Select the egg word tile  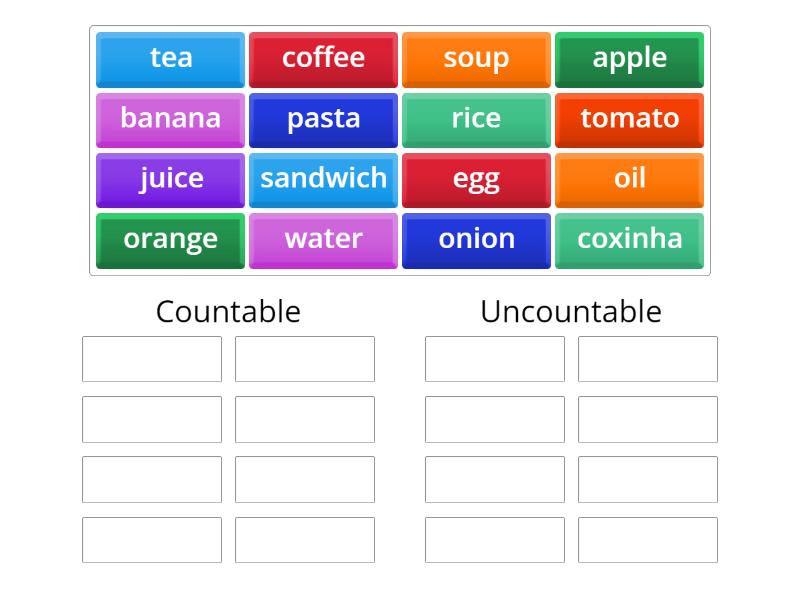[x=476, y=179]
